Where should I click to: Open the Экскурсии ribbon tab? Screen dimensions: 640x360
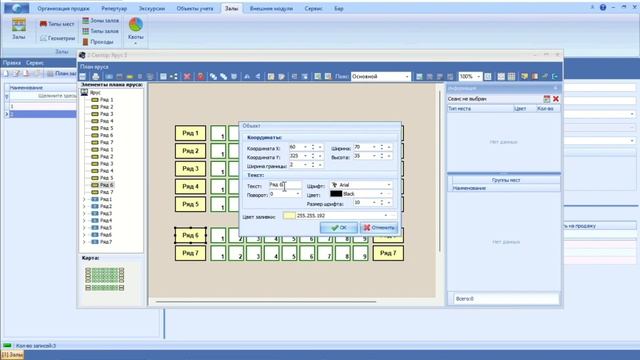[x=151, y=8]
